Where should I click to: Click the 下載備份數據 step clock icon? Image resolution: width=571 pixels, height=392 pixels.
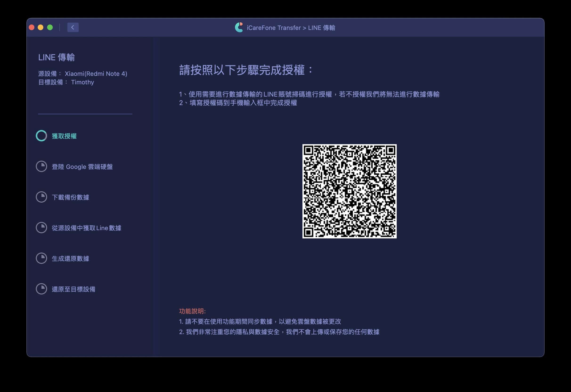click(x=41, y=197)
